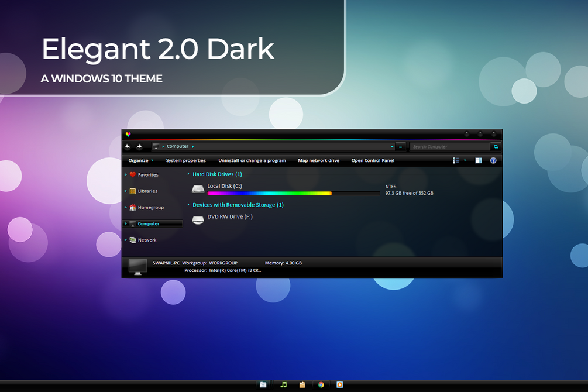Screen dimensions: 588x392
Task: Click the Forward arrow in Explorer
Action: 139,146
